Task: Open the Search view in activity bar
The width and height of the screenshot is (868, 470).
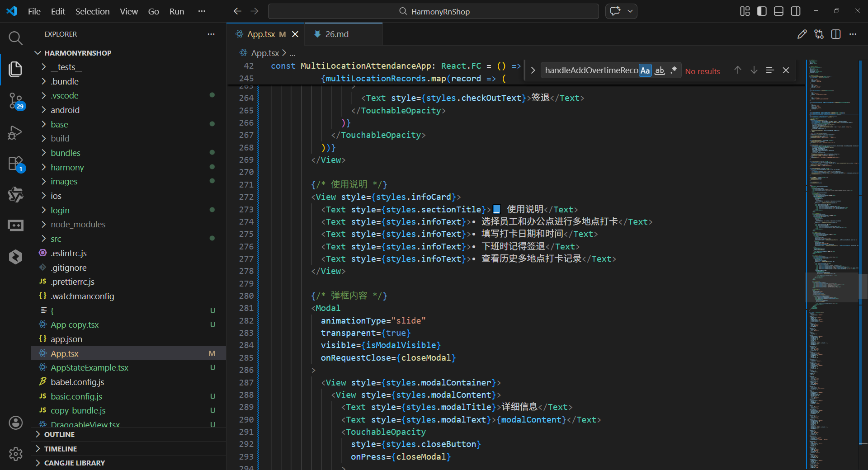Action: [x=15, y=38]
